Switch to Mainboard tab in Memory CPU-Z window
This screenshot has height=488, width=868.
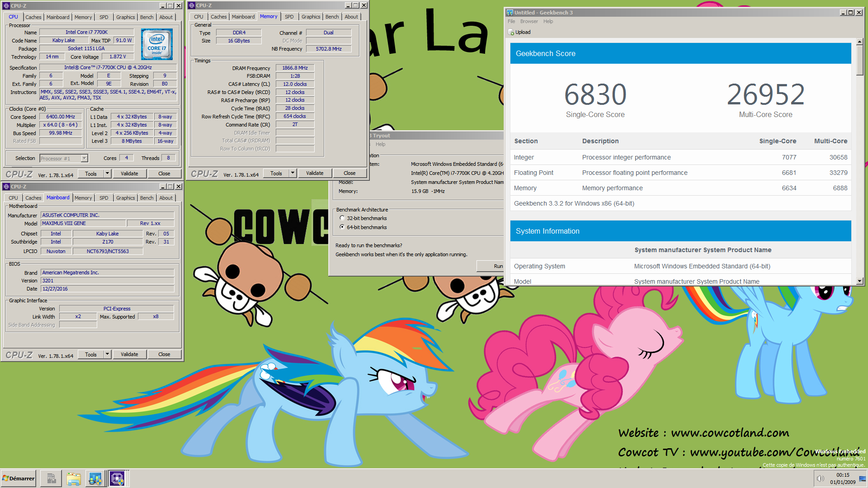pos(243,17)
